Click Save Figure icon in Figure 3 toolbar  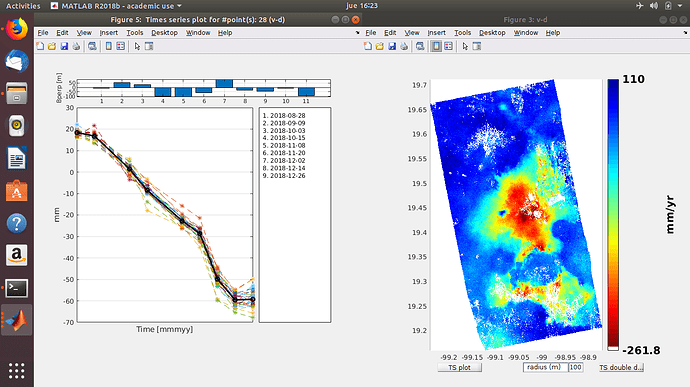(x=392, y=46)
